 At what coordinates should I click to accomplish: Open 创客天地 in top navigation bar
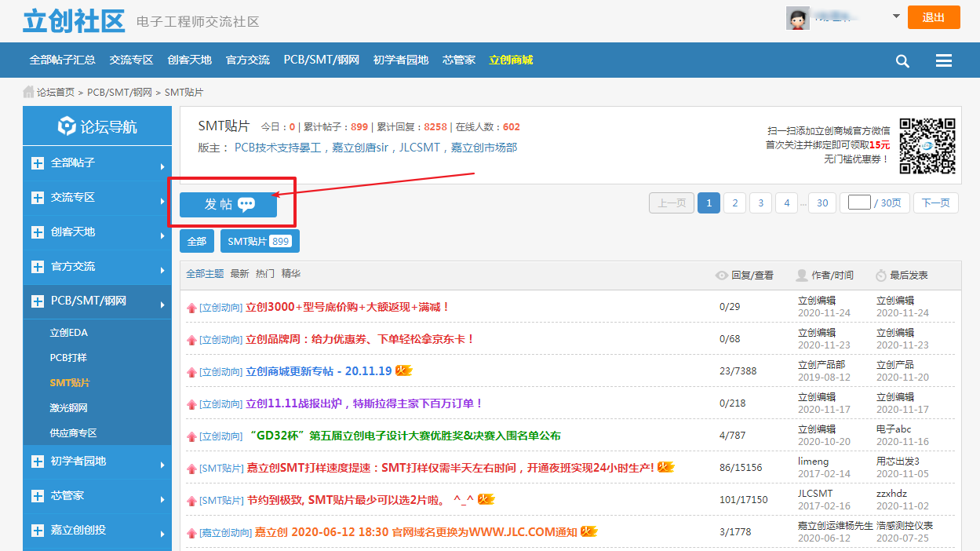[189, 60]
